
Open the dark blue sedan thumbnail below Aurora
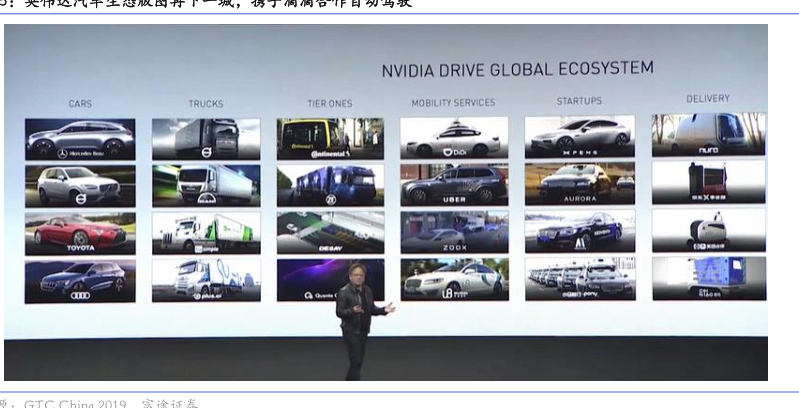pyautogui.click(x=580, y=231)
